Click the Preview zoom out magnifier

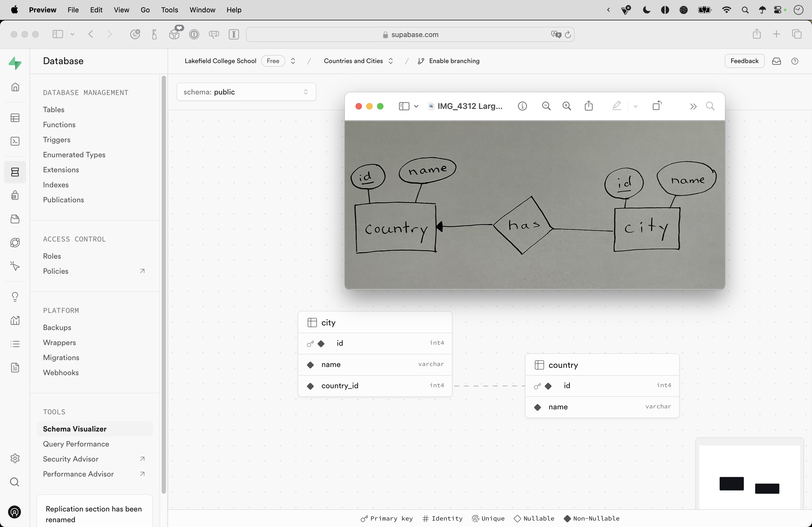546,106
